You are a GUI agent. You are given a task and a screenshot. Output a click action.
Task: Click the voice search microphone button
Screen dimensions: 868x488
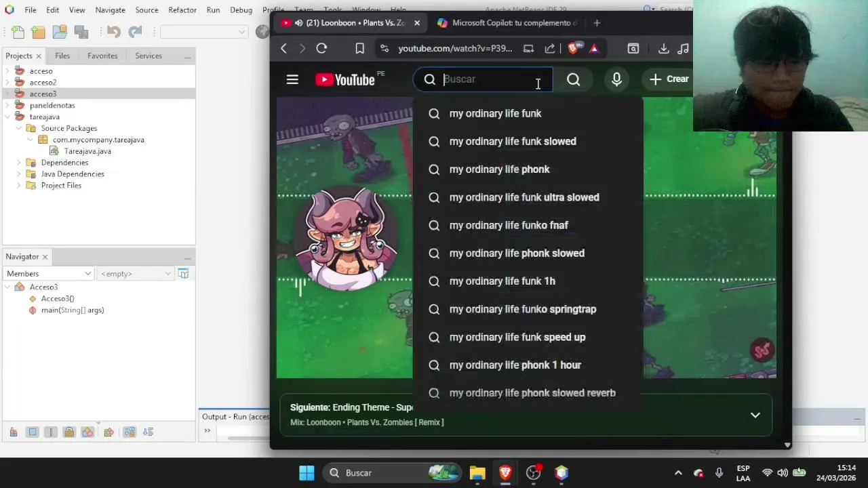click(x=616, y=80)
